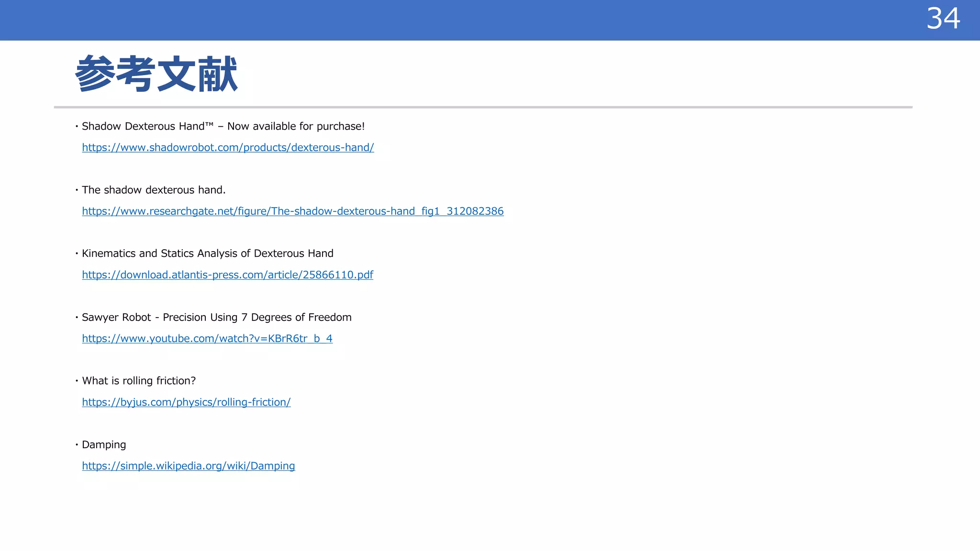Click the bullet before 'Shadow Dexterous Hand'
The image size is (980, 551).
tap(77, 126)
